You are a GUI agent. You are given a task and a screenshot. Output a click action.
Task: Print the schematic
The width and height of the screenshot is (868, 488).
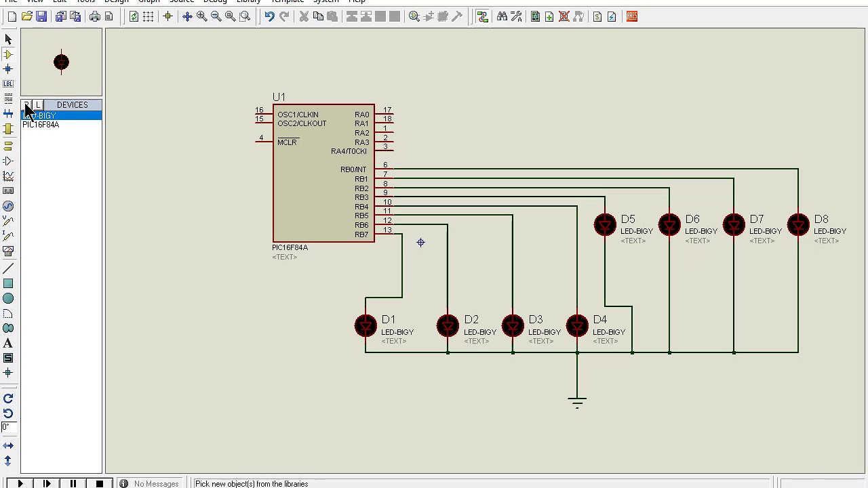tap(95, 16)
